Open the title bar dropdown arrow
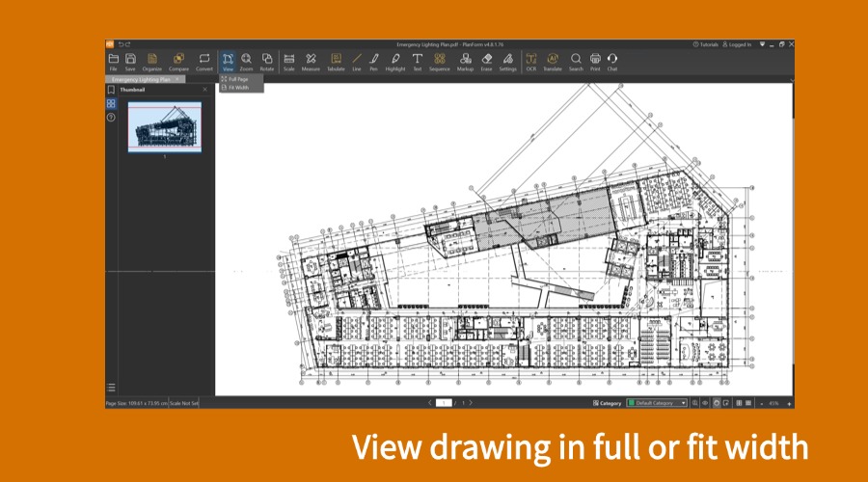868x482 pixels. click(762, 44)
